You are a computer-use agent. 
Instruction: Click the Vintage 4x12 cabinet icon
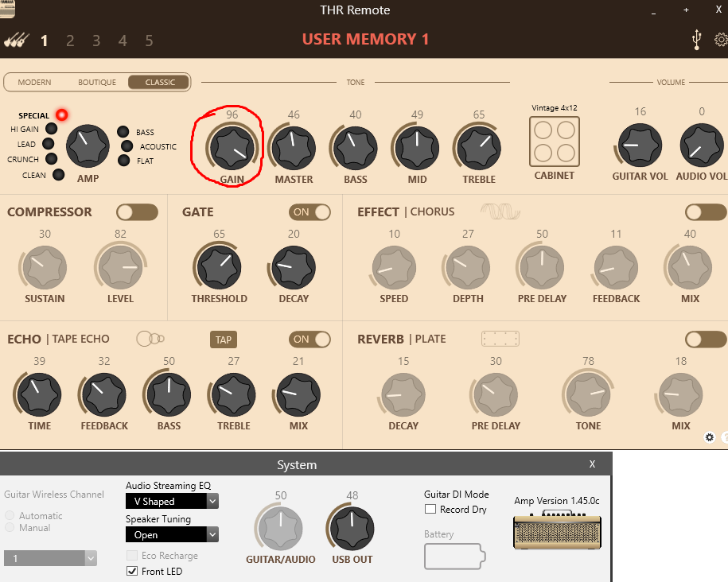(x=555, y=141)
